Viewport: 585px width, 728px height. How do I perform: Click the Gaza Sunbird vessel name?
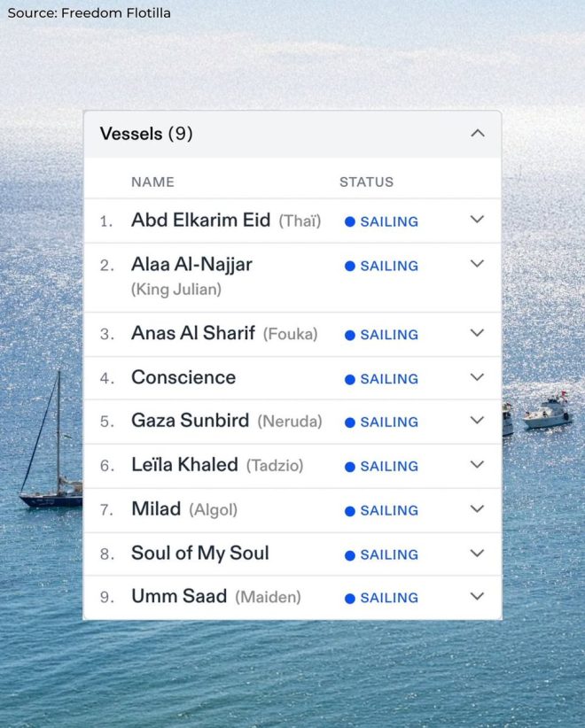click(190, 421)
